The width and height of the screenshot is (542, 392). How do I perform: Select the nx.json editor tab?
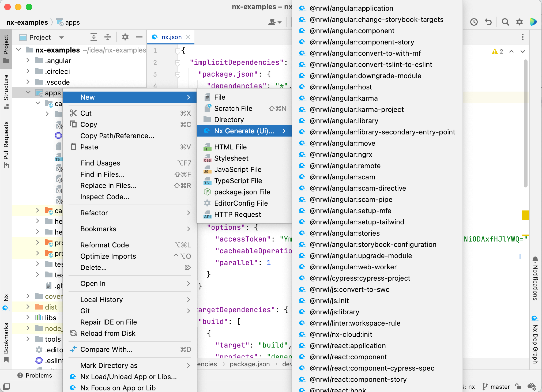coord(170,37)
